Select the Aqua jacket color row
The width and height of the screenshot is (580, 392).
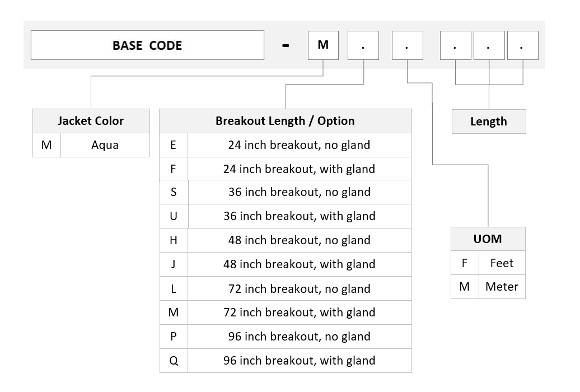[x=91, y=145]
